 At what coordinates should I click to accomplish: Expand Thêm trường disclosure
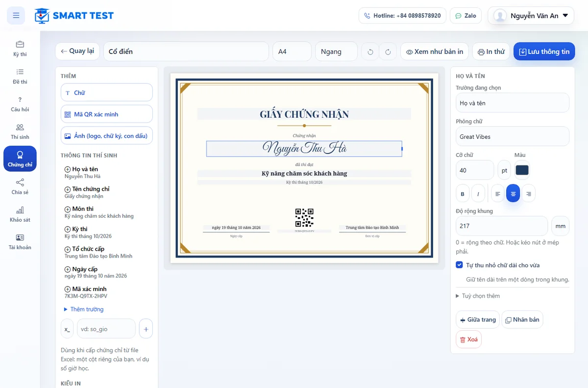[x=84, y=310]
